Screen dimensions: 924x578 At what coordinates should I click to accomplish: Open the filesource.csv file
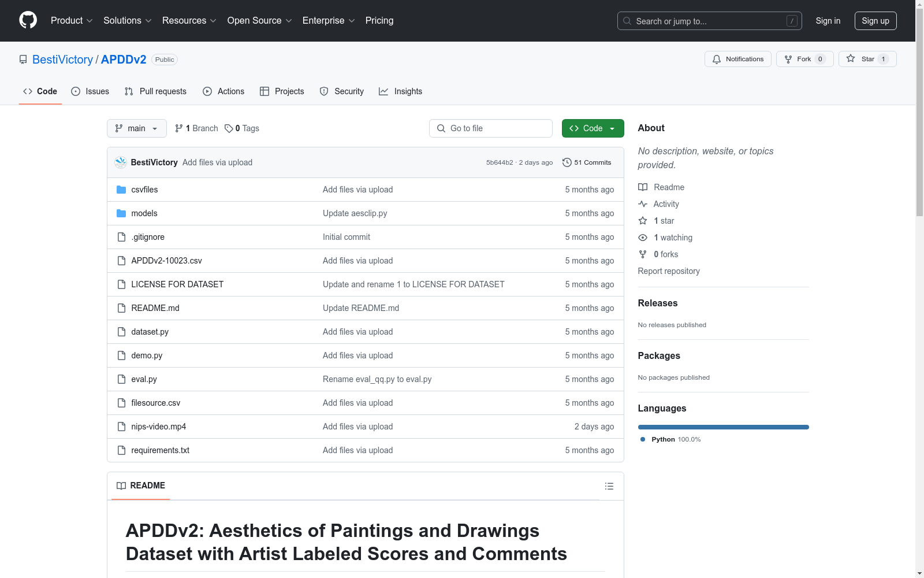point(156,403)
